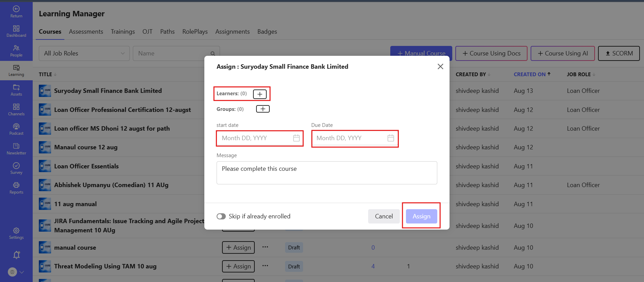The width and height of the screenshot is (644, 282).
Task: Open Settings from the sidebar
Action: click(x=16, y=233)
